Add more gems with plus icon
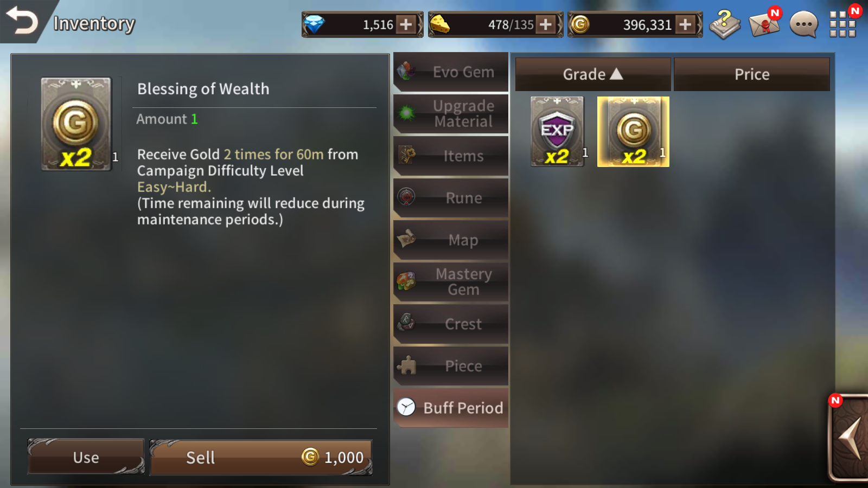 click(406, 24)
